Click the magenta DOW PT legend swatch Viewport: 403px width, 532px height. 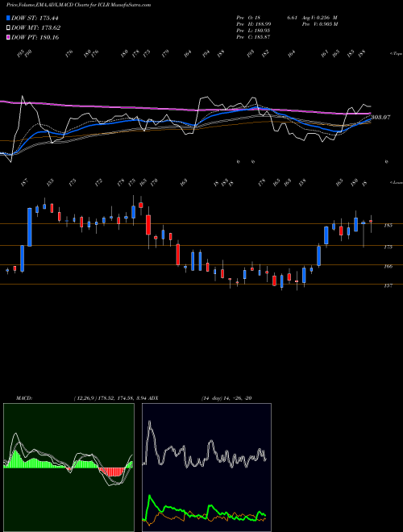click(x=9, y=37)
